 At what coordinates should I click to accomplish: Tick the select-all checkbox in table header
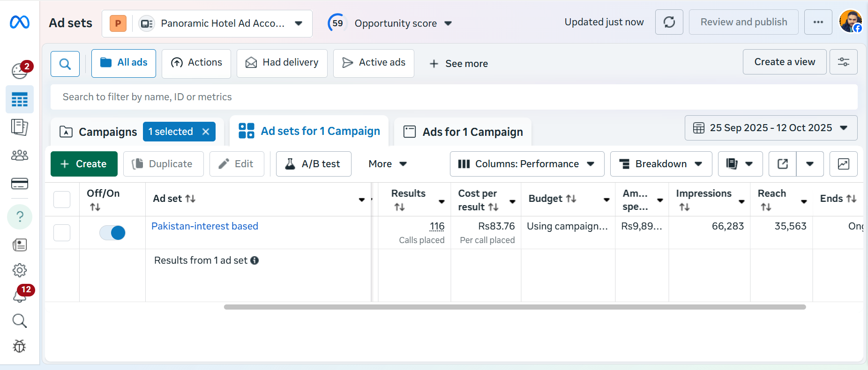tap(62, 199)
